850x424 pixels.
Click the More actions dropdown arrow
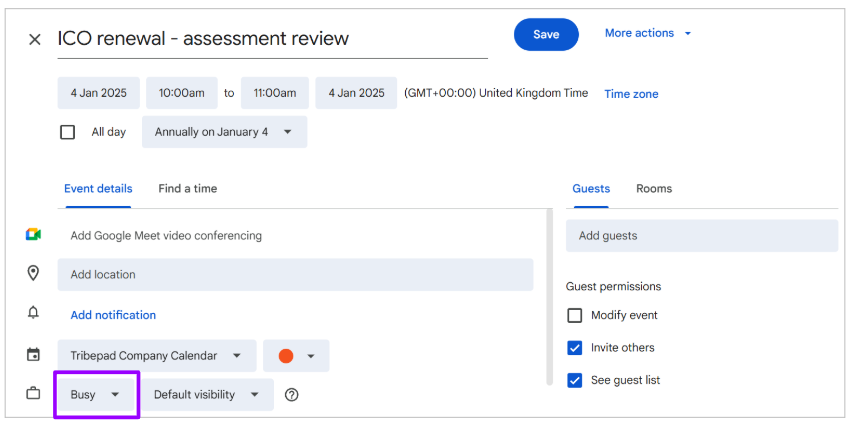pyautogui.click(x=688, y=34)
